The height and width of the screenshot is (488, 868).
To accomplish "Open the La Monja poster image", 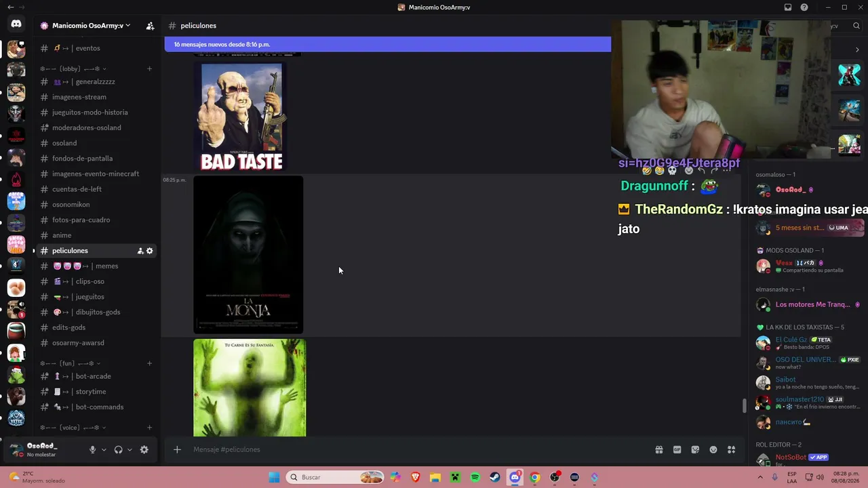I will [248, 255].
